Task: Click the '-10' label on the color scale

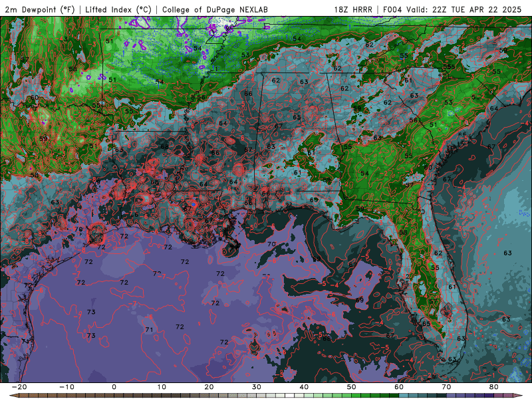Action: 66,387
